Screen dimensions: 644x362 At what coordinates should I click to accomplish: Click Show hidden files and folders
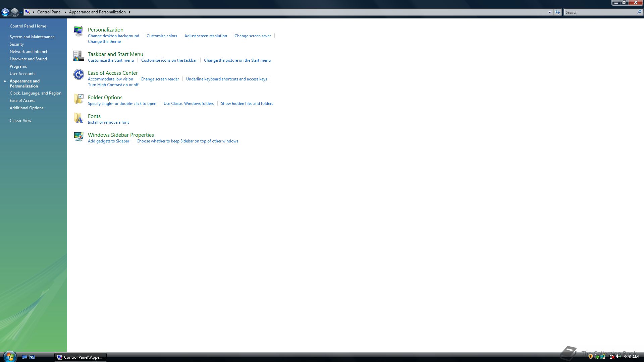(x=247, y=104)
